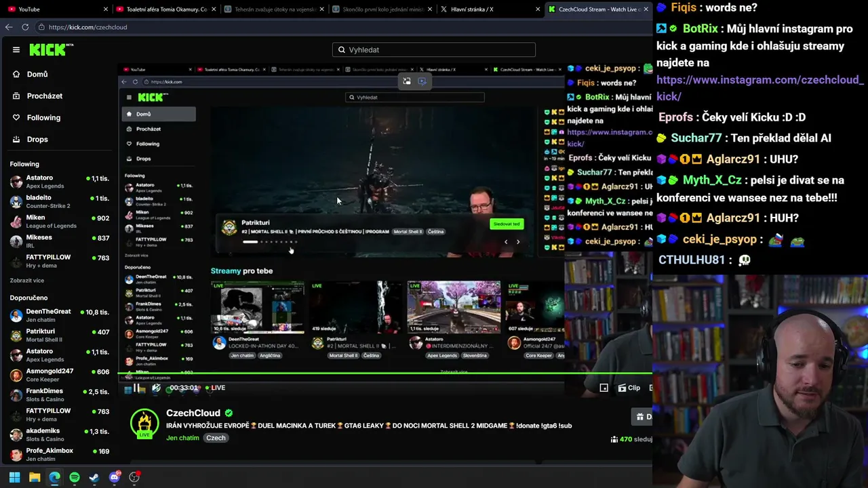Open the Profe_Akimbox channel
868x488 pixels.
pos(60,454)
